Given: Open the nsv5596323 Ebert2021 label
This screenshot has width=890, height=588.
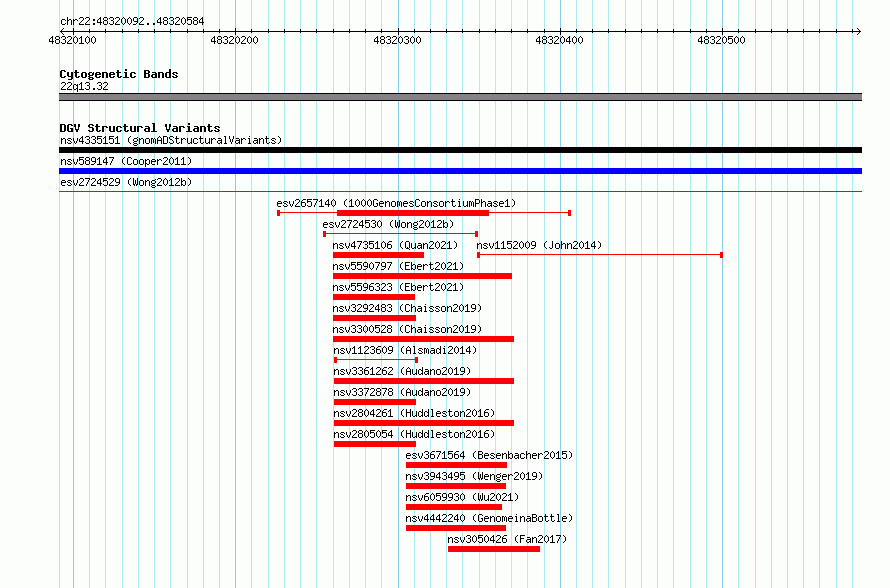Looking at the screenshot, I should point(398,287).
